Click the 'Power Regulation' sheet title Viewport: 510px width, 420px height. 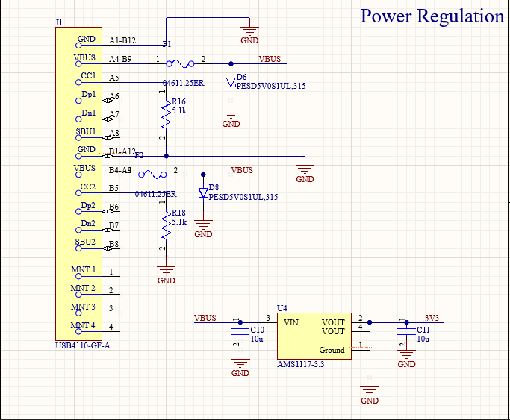(x=432, y=16)
